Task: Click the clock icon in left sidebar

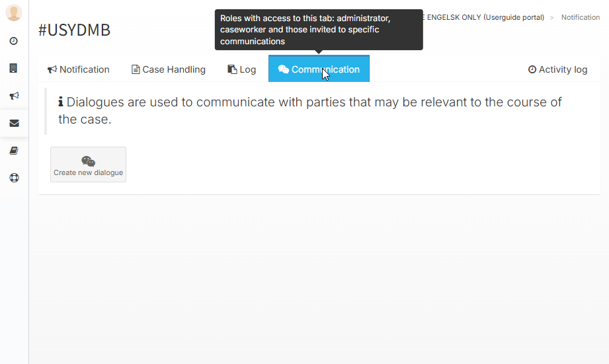Action: (14, 41)
